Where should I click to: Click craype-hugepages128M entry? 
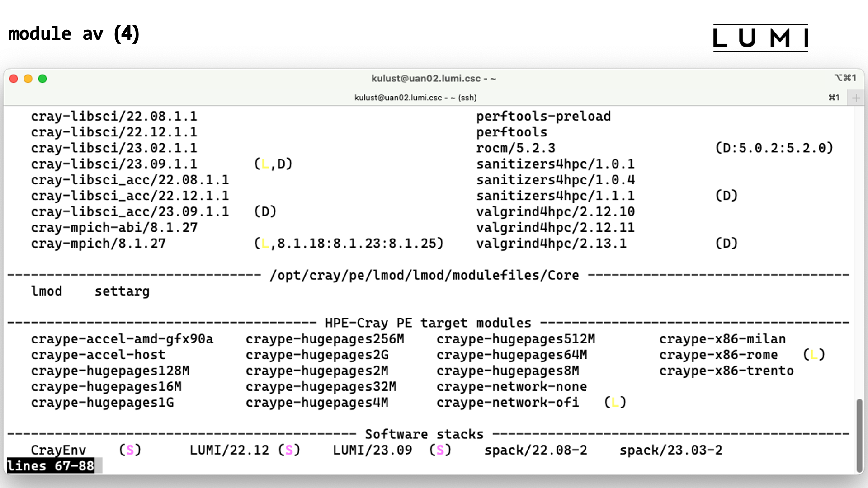[110, 371]
